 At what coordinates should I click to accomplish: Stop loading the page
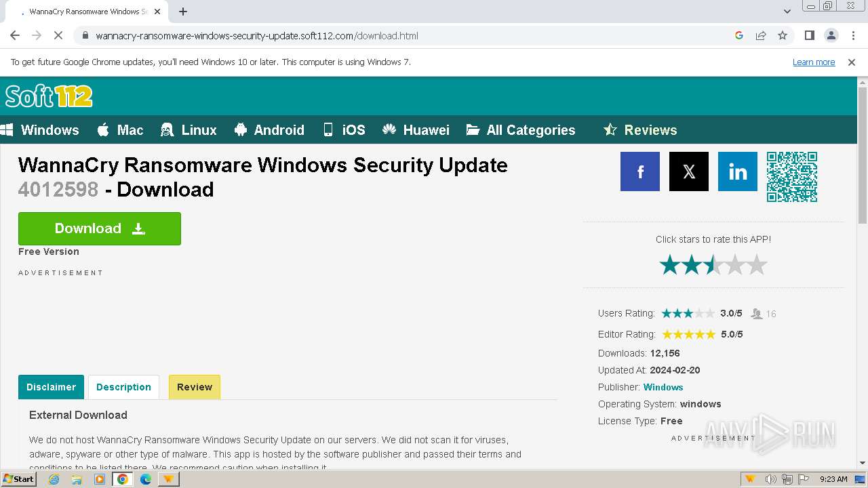[x=58, y=35]
